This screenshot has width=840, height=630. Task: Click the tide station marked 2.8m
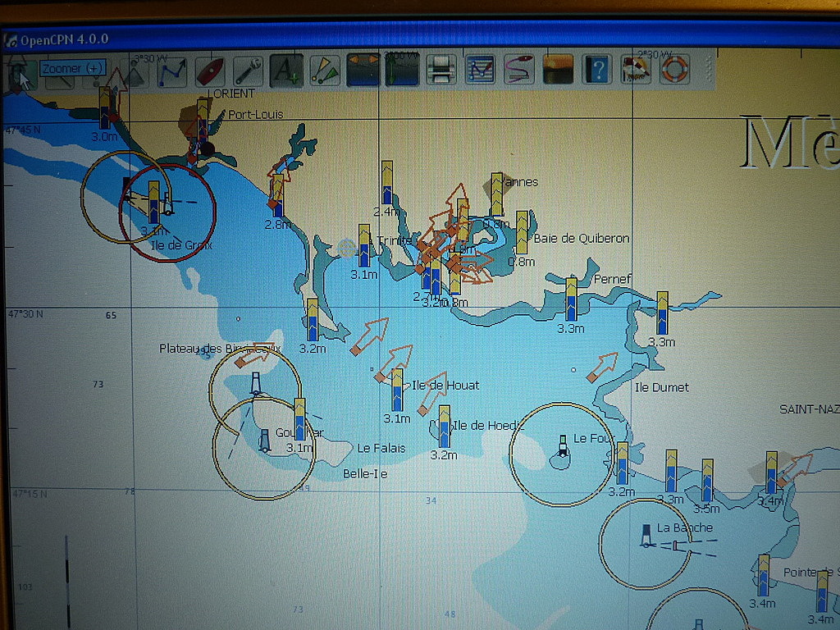tap(277, 195)
